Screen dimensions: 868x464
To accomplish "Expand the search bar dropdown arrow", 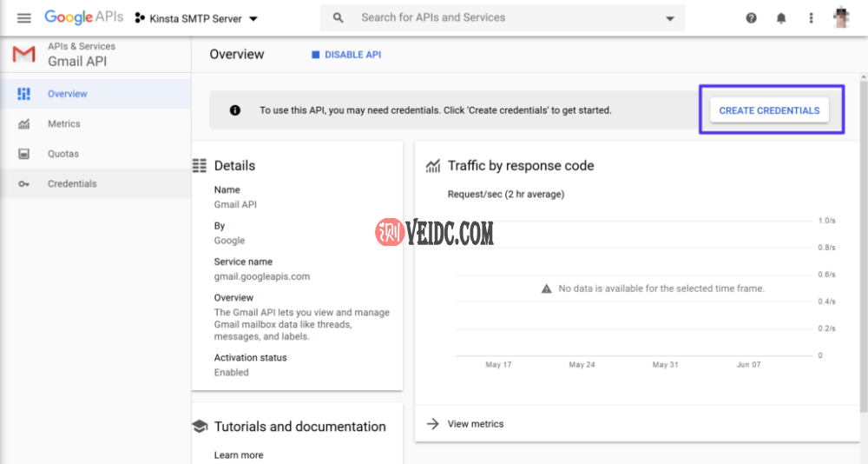I will [x=670, y=18].
